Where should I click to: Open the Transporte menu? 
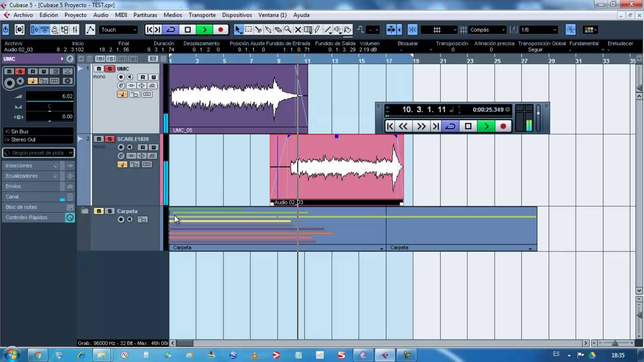(x=202, y=15)
